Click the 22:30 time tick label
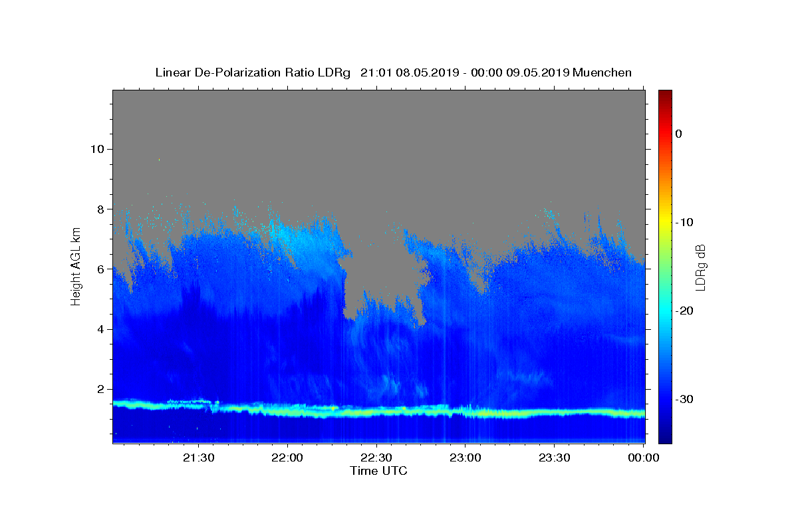This screenshot has width=798, height=532. (376, 458)
